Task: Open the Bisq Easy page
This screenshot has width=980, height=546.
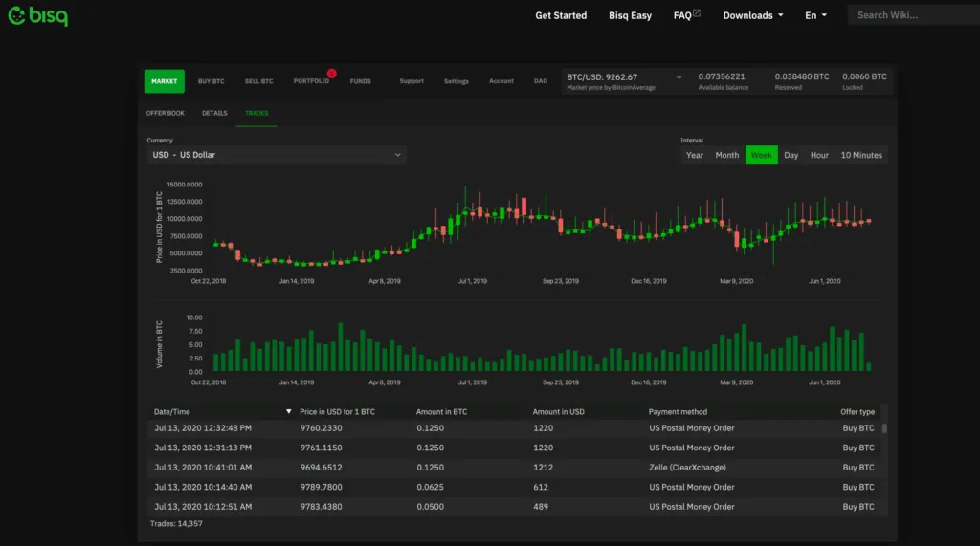Action: (x=630, y=15)
